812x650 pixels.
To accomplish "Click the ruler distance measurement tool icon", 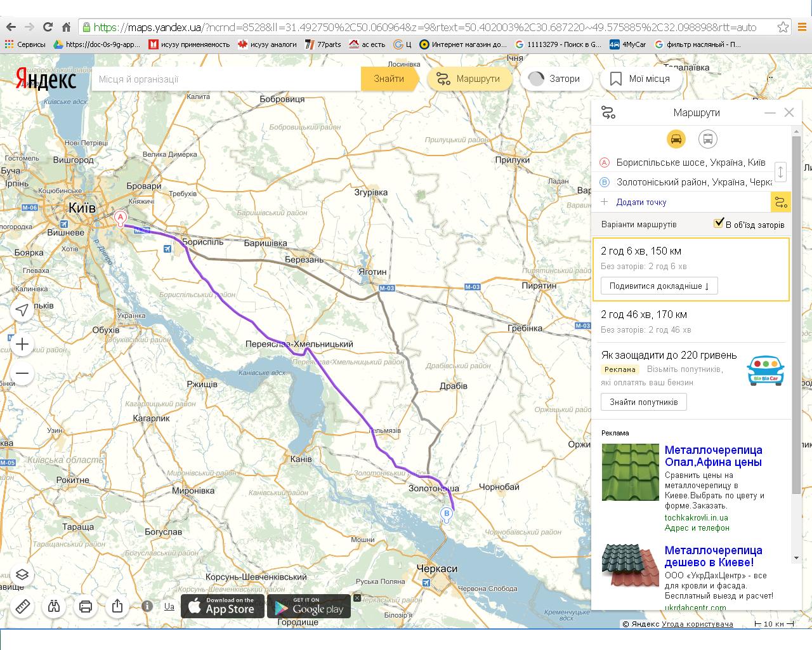I will tap(22, 607).
